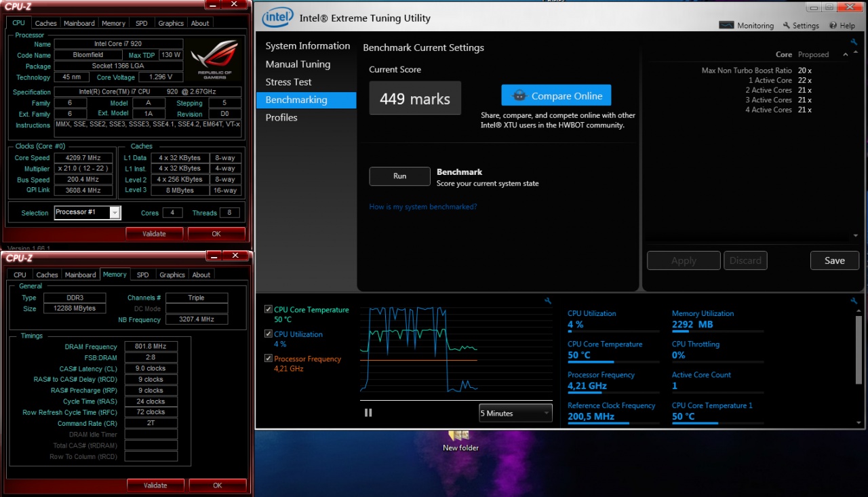Open the 'How is my system benchmarked?' link
The image size is (868, 497).
pos(422,207)
